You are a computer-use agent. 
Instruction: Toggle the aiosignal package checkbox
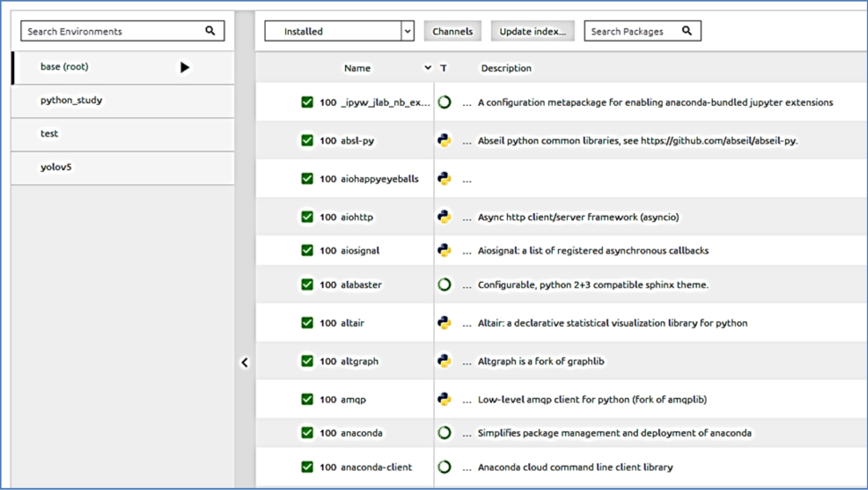pyautogui.click(x=307, y=250)
